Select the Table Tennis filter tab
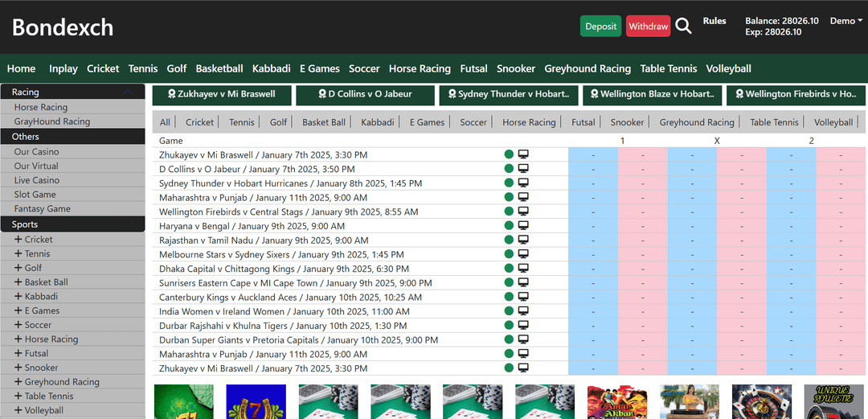Viewport: 868px width, 419px height. pos(775,122)
